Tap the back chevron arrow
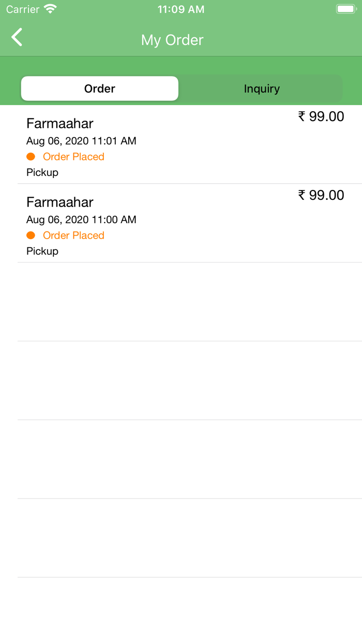 (16, 37)
